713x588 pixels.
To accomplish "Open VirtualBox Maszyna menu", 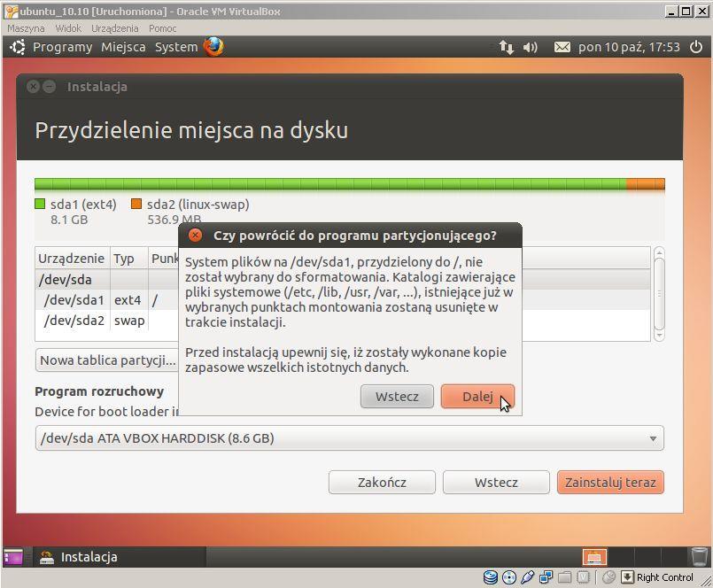I will coord(26,28).
